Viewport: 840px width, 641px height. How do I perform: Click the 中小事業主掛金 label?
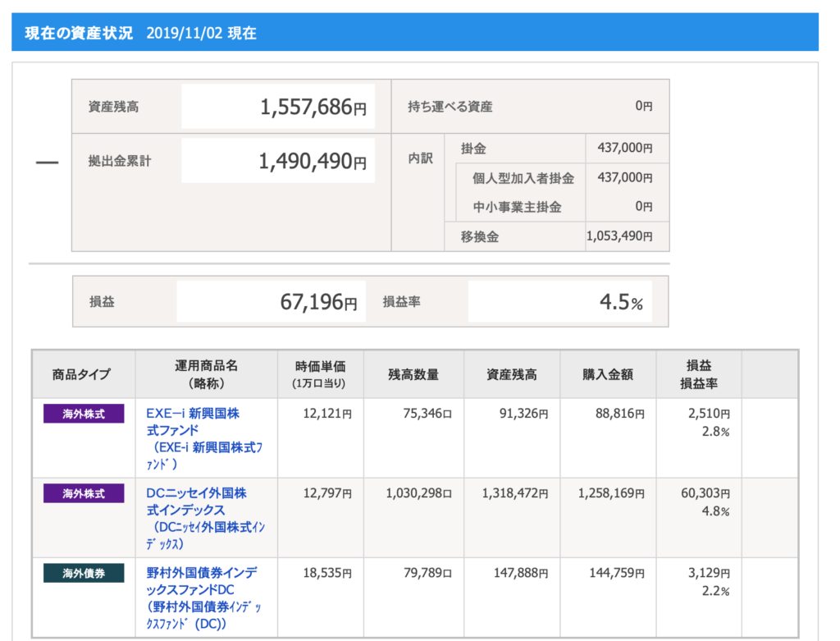point(517,207)
